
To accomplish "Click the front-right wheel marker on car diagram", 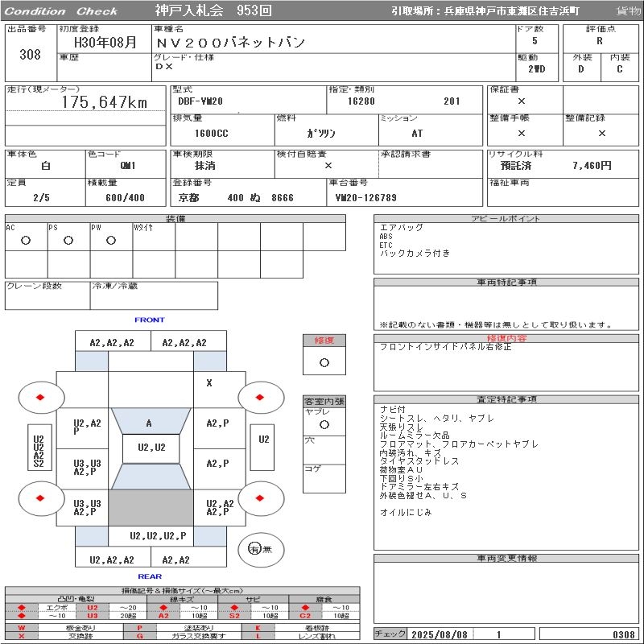I will click(261, 398).
